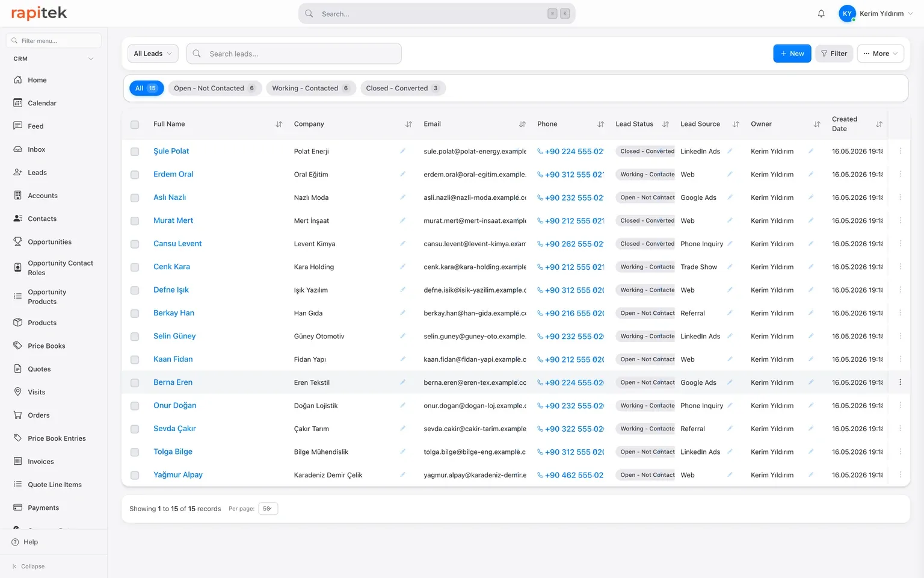Sort by Company column arrows
Viewport: 924px width, 578px height.
click(409, 124)
